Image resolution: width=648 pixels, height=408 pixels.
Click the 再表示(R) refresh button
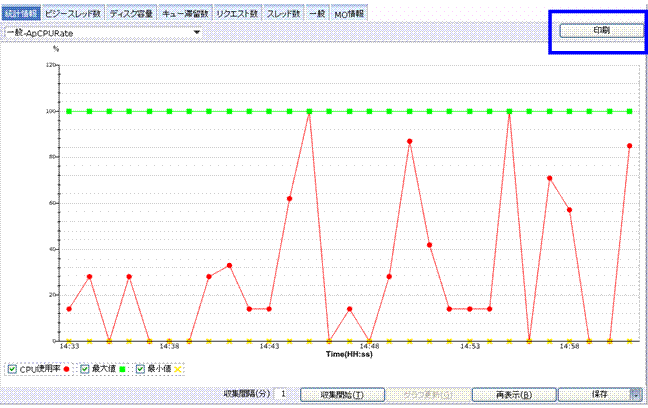tap(513, 394)
